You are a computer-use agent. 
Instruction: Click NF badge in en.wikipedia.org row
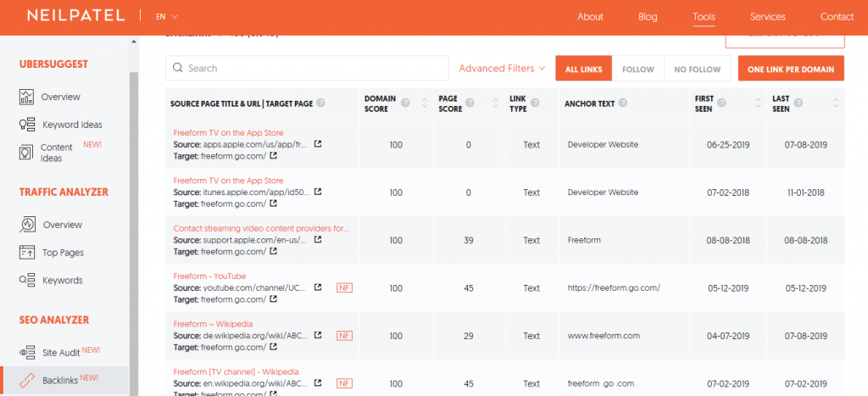click(x=344, y=383)
